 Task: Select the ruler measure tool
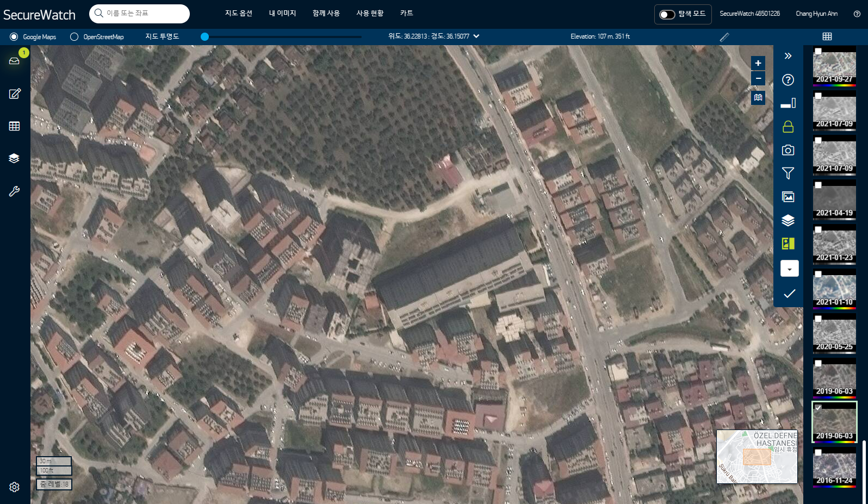click(x=724, y=37)
